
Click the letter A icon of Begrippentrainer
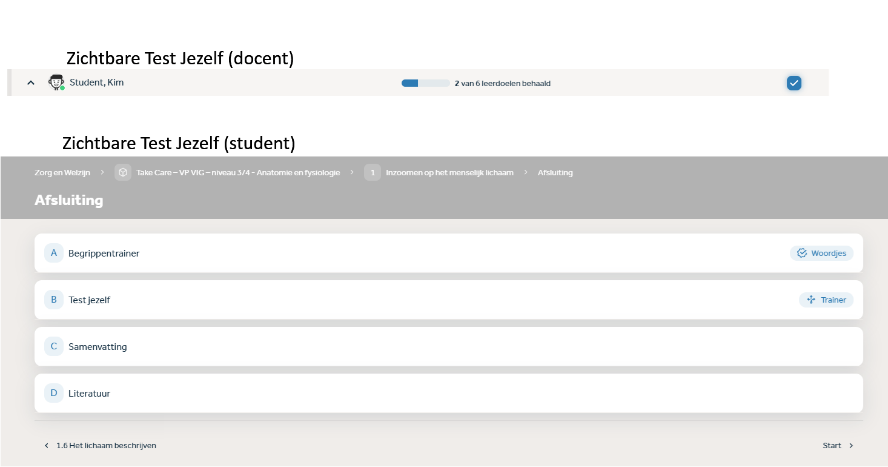point(54,253)
